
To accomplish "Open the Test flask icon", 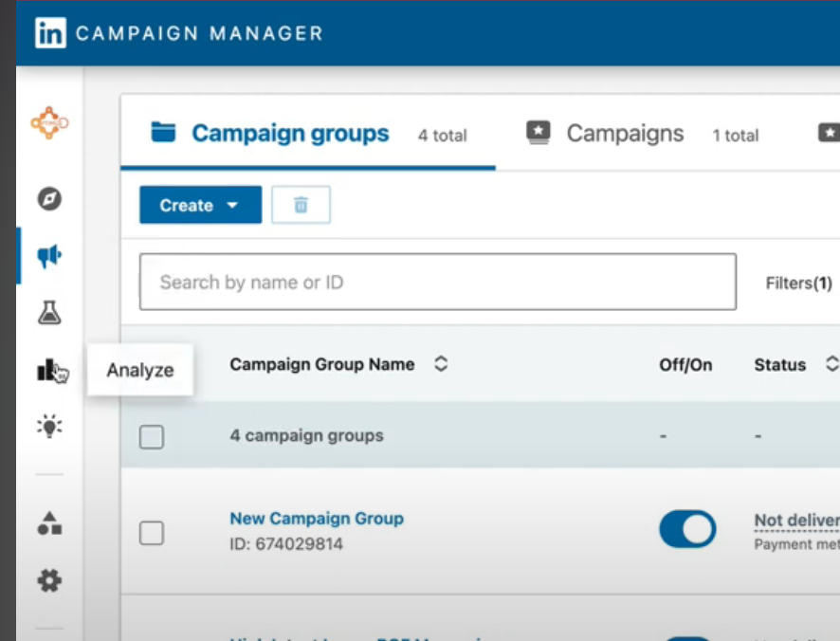I will tap(49, 313).
